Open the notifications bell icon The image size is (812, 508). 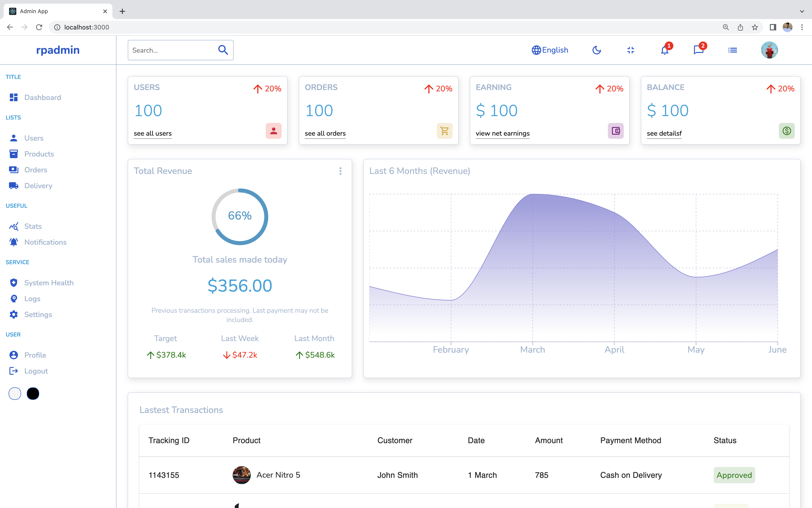[664, 50]
